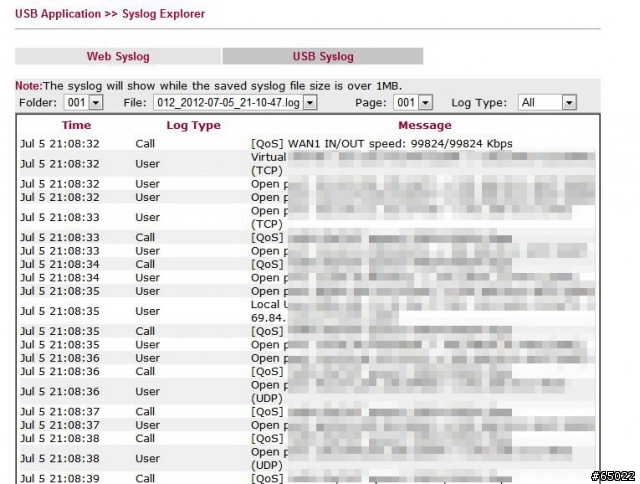Open the Log Type dropdown showing All

(547, 102)
